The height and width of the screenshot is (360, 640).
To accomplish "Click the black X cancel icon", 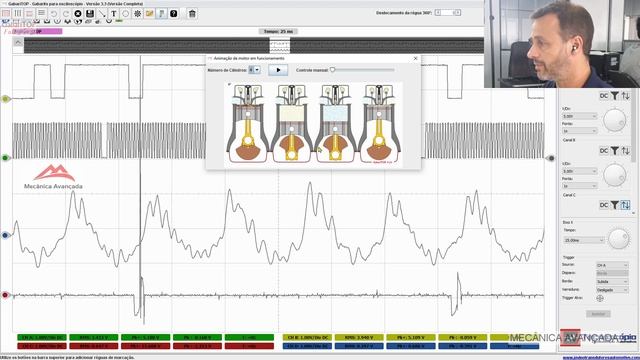I will (x=78, y=13).
